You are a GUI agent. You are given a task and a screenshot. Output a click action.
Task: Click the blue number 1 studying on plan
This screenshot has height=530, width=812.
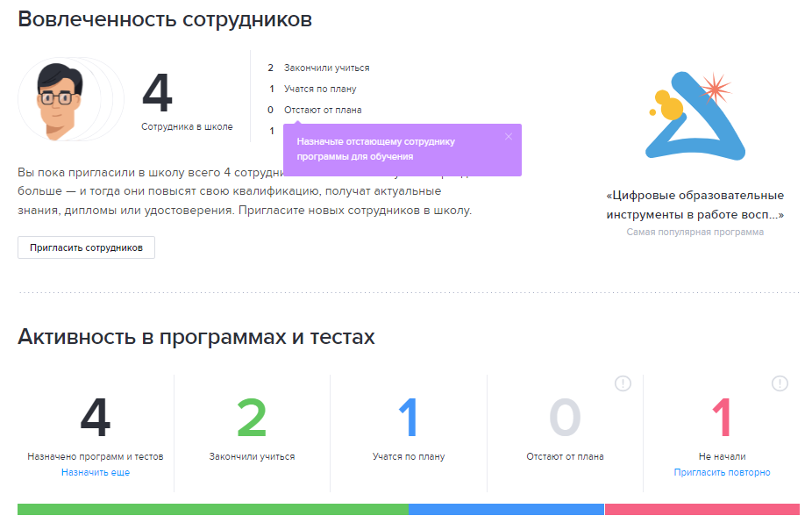point(408,419)
